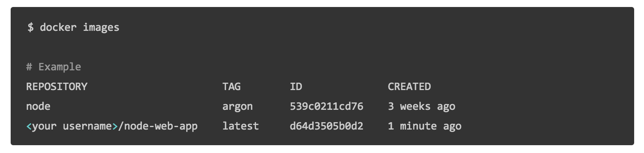644x153 pixels.
Task: Click the REPOSITORY column header
Action: [x=57, y=86]
